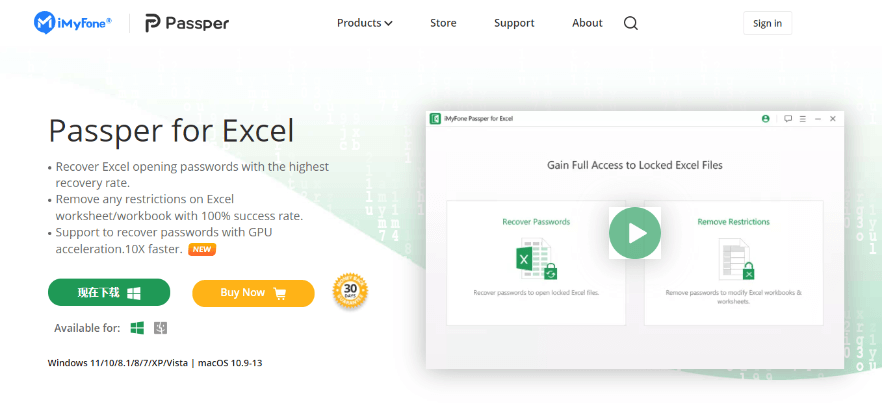Go to the Support page
Screen dimensions: 882x413
514,23
